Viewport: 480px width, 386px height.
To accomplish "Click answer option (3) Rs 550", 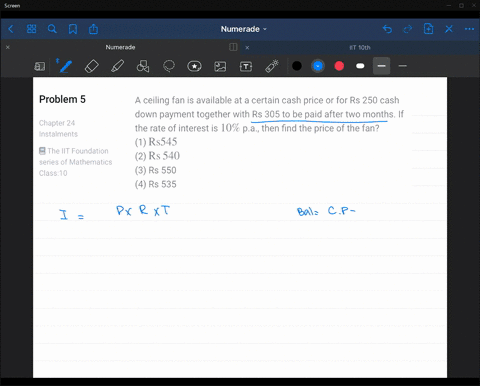I will (x=156, y=170).
